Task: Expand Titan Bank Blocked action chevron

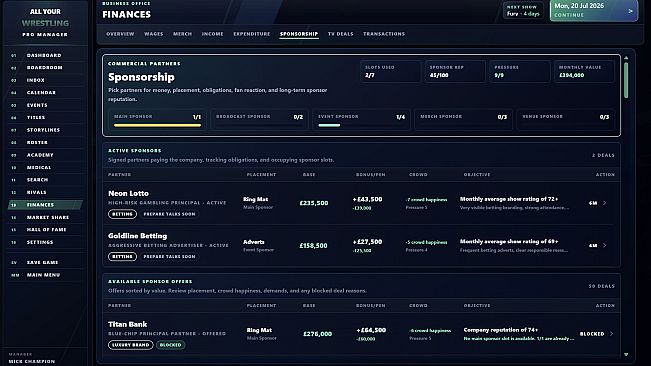Action: (612, 334)
